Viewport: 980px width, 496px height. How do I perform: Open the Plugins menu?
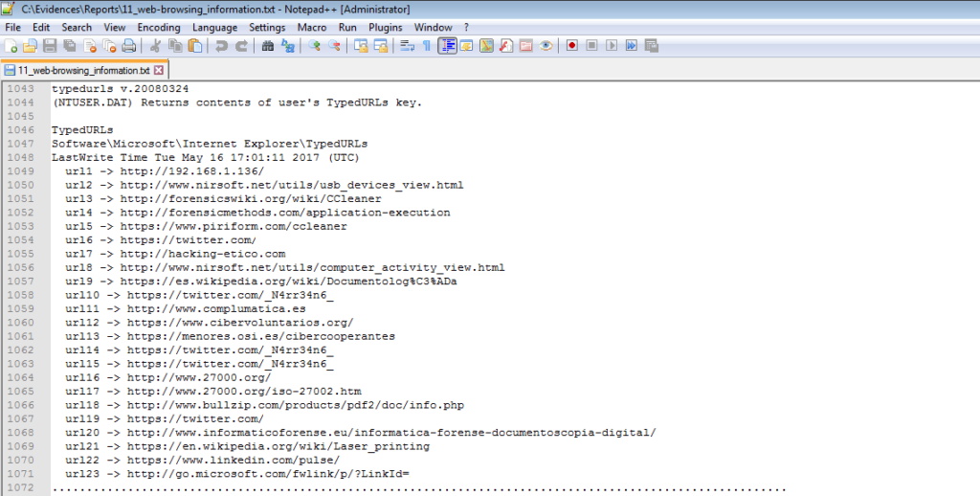click(385, 28)
